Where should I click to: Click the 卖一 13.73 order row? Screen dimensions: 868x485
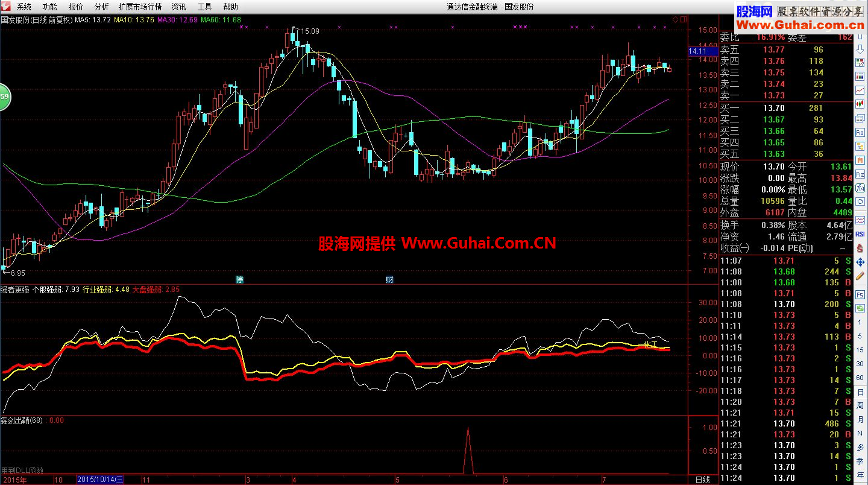[x=786, y=95]
